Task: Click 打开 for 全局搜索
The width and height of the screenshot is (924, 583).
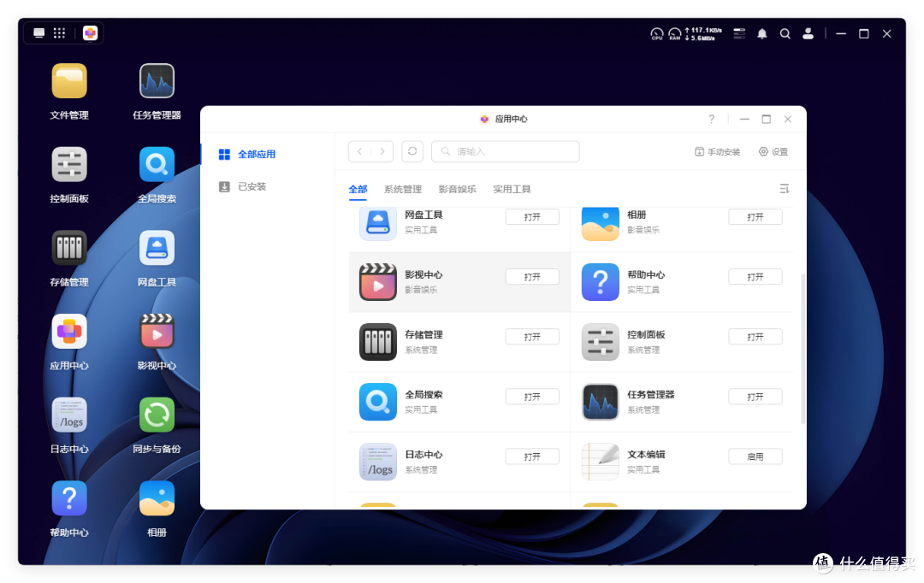Action: pyautogui.click(x=532, y=397)
